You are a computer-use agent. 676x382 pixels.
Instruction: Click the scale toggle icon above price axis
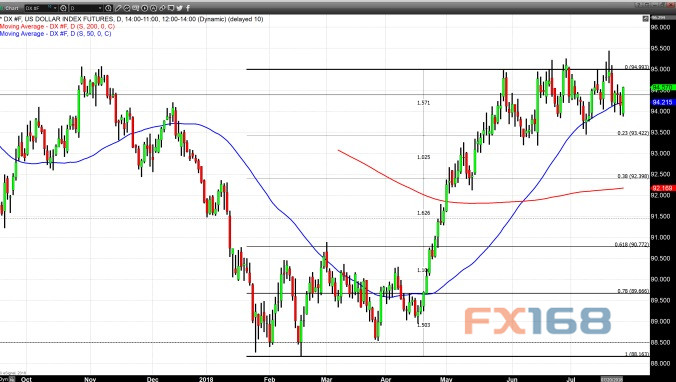(645, 19)
